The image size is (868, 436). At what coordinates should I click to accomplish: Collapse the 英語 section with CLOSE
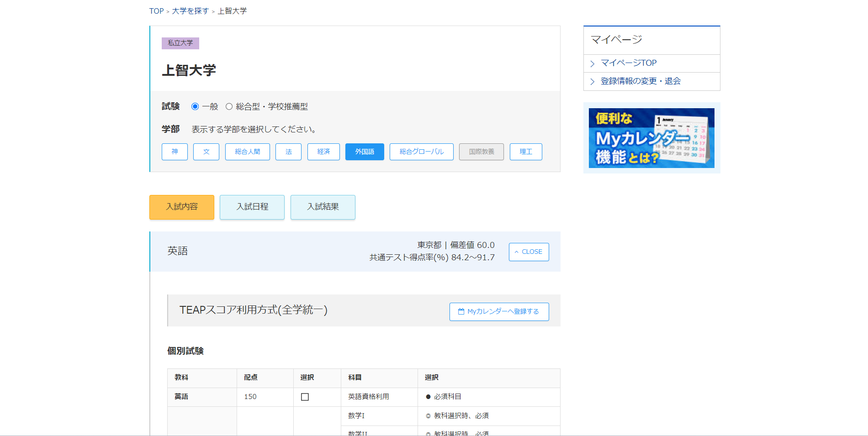coord(529,252)
